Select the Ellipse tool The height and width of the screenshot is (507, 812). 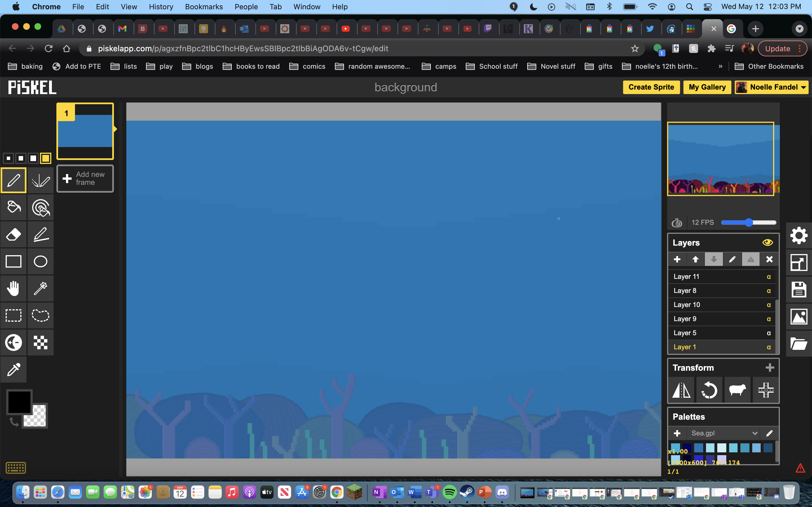(40, 261)
